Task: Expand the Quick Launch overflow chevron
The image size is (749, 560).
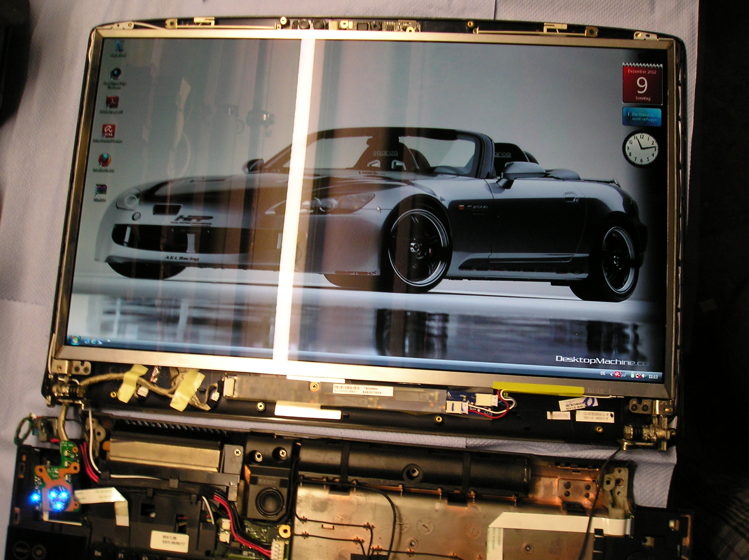Action: point(109,341)
